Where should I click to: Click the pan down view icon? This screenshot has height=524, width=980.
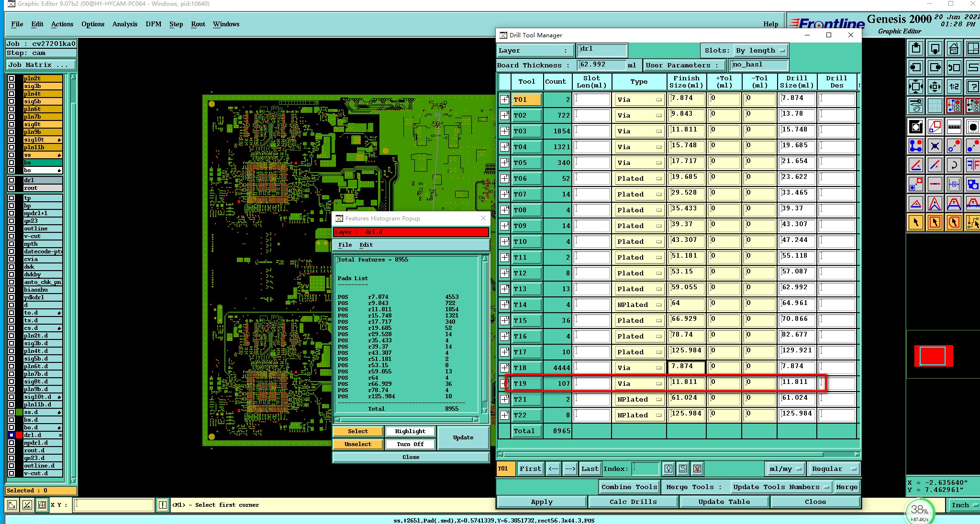pos(935,48)
